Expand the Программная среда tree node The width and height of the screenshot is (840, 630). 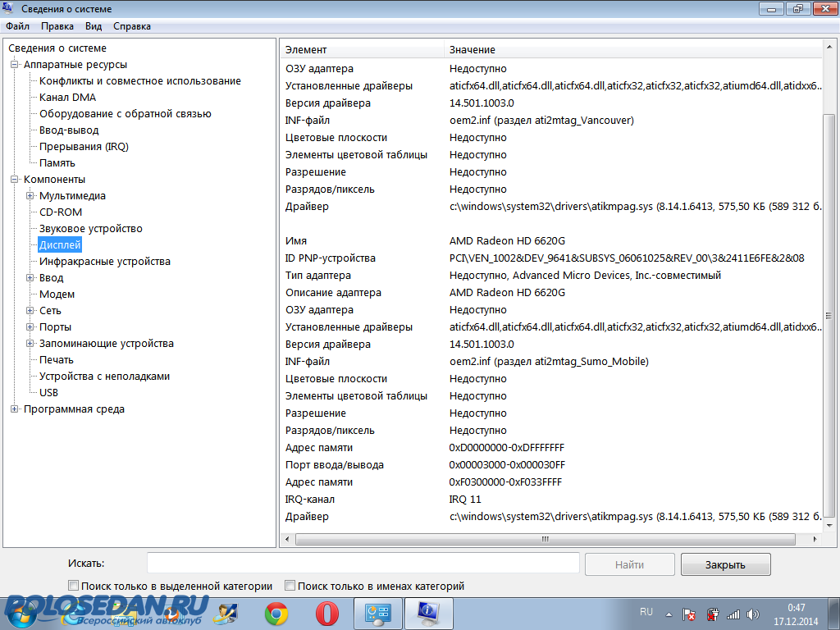[14, 409]
